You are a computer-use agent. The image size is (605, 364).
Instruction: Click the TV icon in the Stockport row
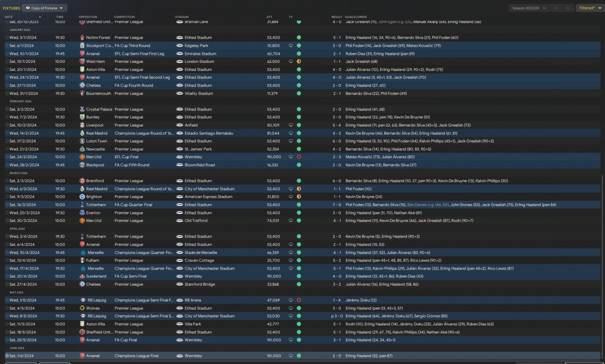[291, 46]
